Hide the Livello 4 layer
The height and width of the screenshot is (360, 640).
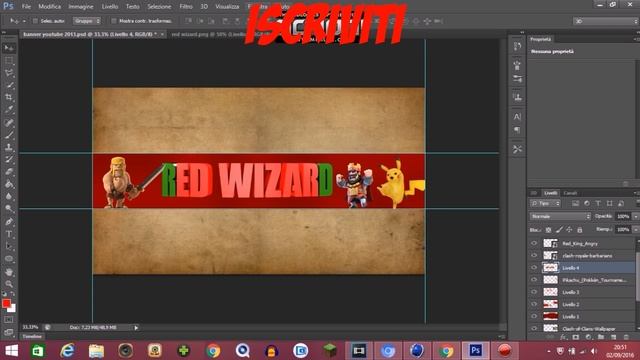534,268
